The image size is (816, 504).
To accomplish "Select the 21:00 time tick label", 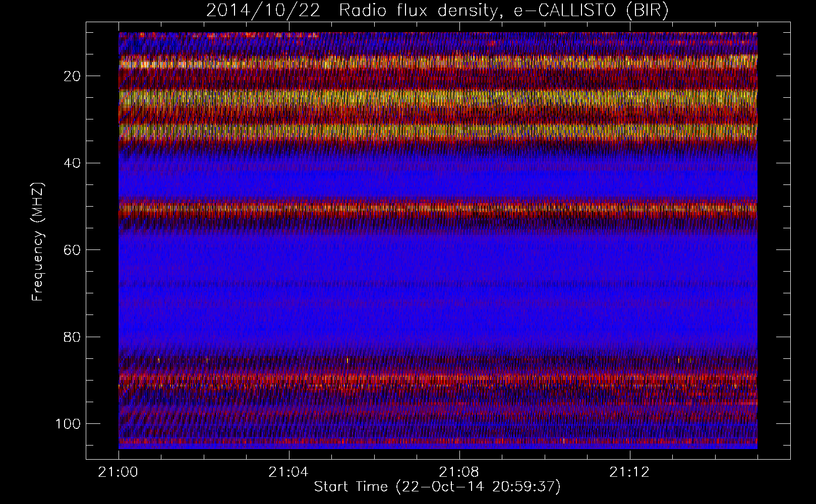I will tap(119, 472).
